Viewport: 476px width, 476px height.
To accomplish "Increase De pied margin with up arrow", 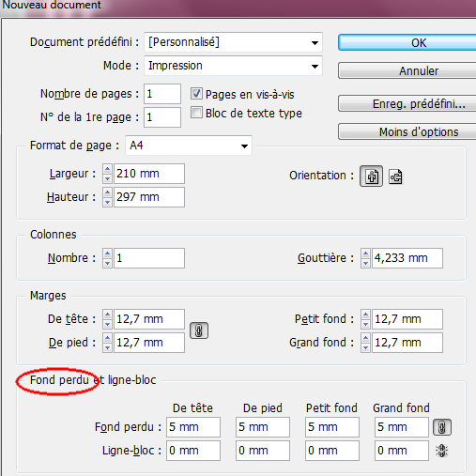I will [107, 338].
